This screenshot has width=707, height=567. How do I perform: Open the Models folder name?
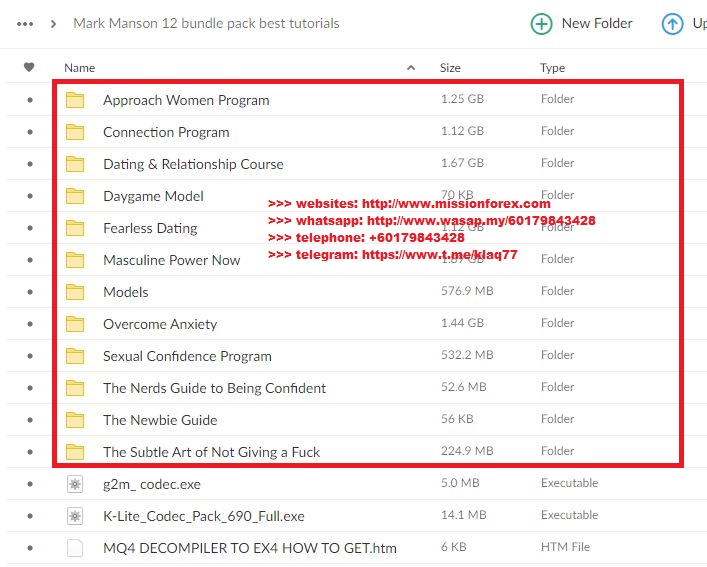tap(126, 292)
